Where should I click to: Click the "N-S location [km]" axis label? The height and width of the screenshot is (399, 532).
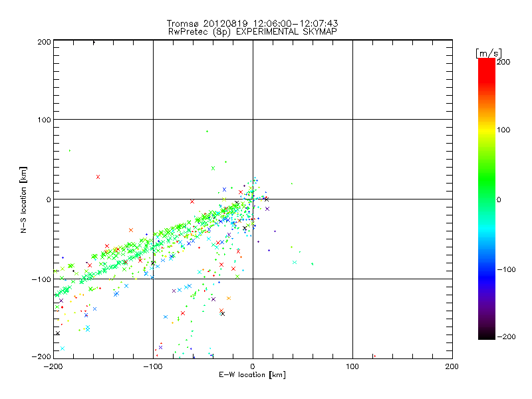click(23, 200)
